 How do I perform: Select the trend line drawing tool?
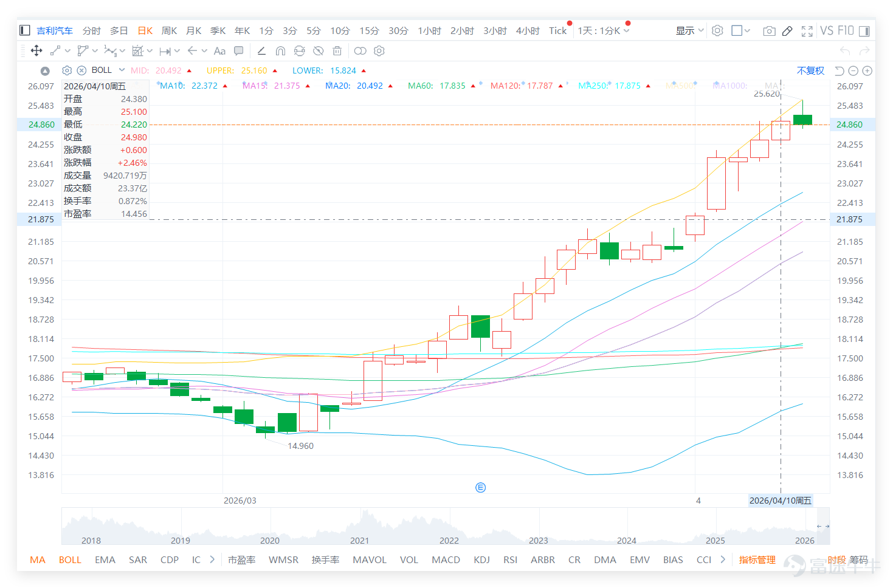tap(55, 51)
